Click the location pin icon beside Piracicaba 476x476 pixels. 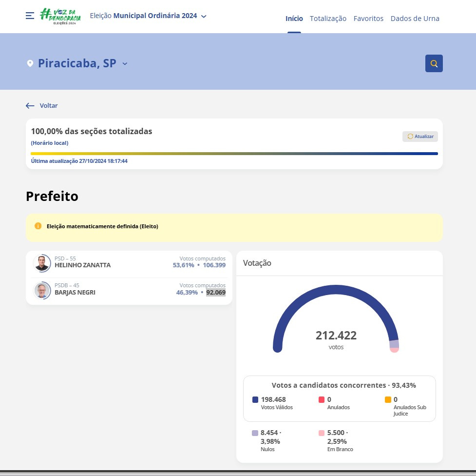tap(30, 63)
